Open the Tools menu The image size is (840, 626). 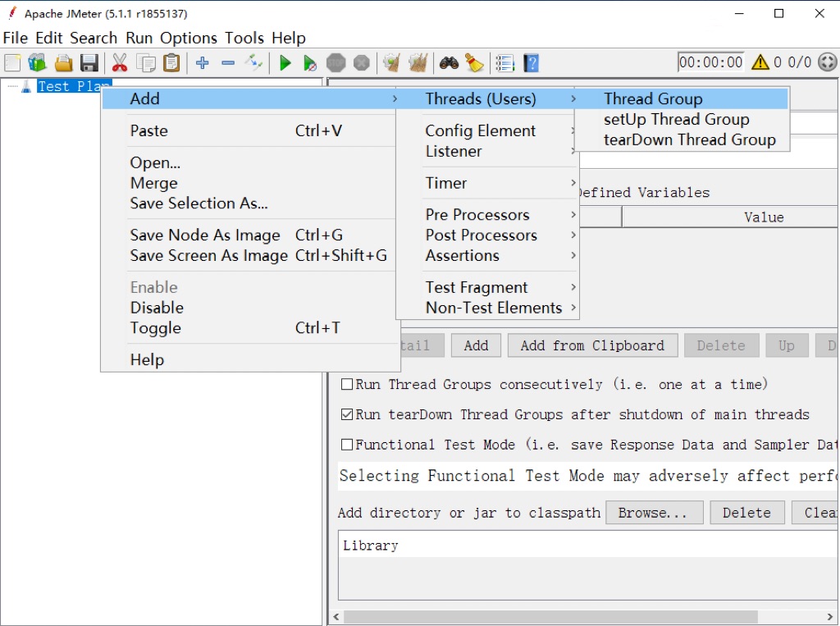pyautogui.click(x=244, y=38)
